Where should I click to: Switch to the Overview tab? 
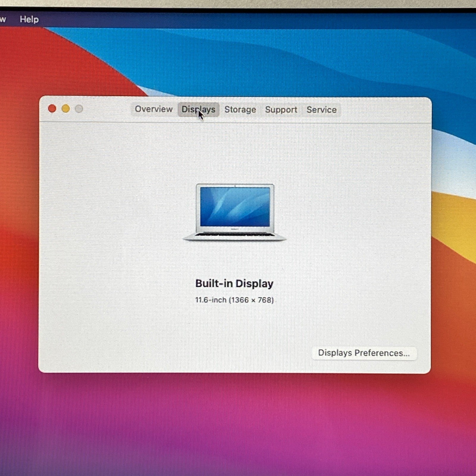(154, 109)
